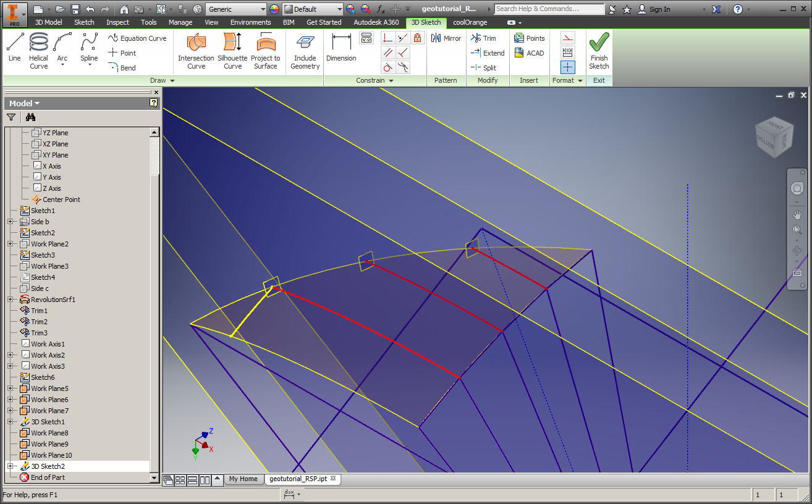Click the lock (fix) constraint icon
812x504 pixels.
coord(418,38)
